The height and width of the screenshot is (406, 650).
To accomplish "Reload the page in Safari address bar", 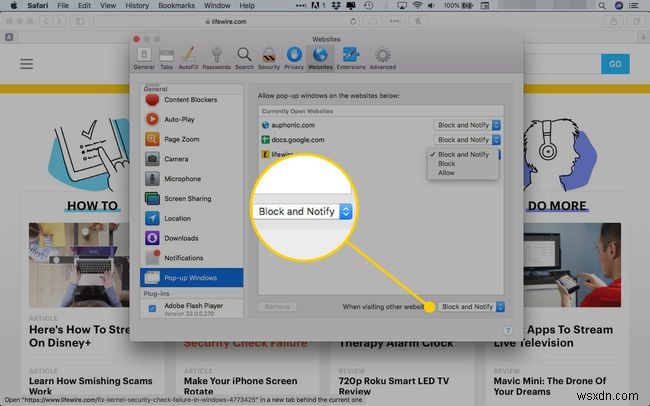I will coord(353,21).
